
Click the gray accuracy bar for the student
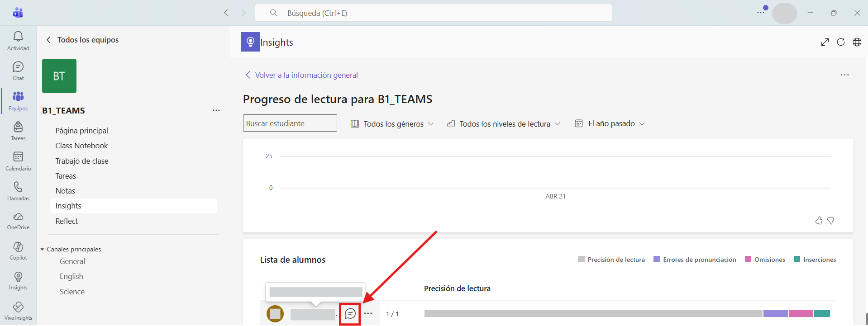[593, 313]
